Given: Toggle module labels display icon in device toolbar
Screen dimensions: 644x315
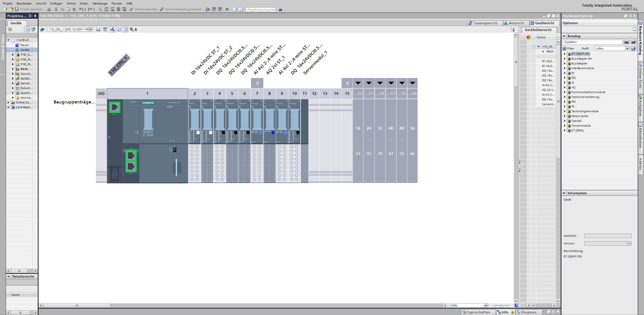Looking at the screenshot, I should [113, 29].
